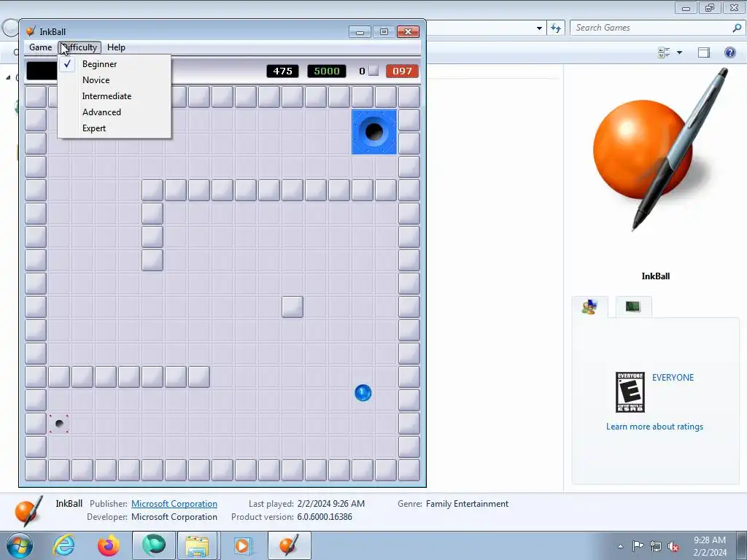Screen dimensions: 747x560
Task: Open the address bar history dropdown
Action: 539,28
